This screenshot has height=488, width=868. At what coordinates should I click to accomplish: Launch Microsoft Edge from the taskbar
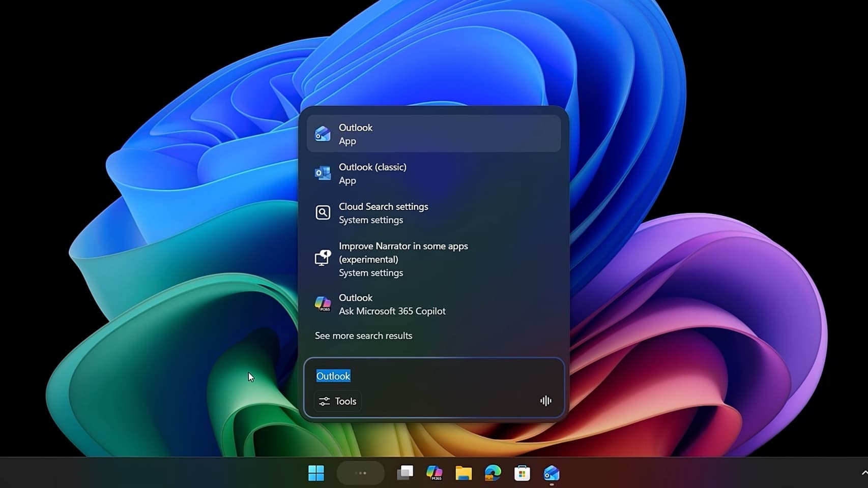point(491,473)
